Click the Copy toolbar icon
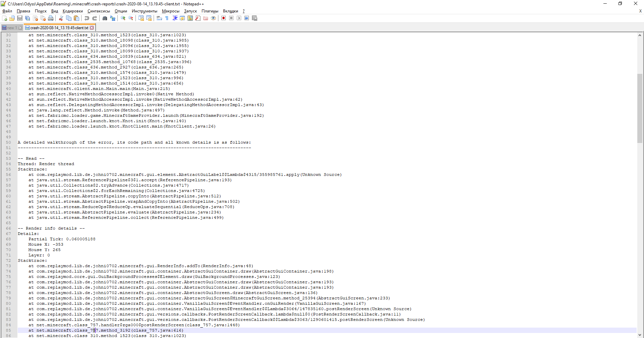This screenshot has width=644, height=338. (69, 18)
